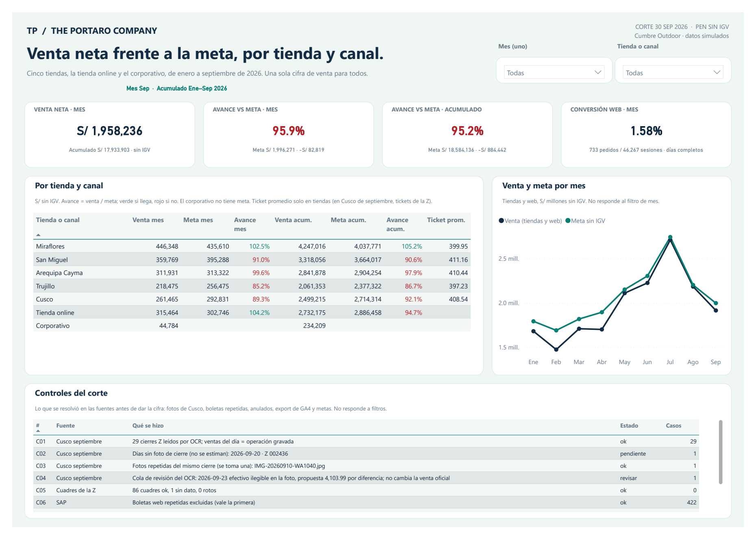756x539 pixels.
Task: Click the 95.9% avance mes KPI
Action: [x=289, y=131]
